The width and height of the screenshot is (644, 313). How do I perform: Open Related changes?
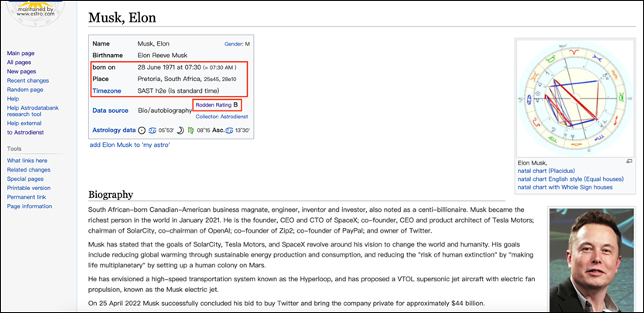click(29, 169)
